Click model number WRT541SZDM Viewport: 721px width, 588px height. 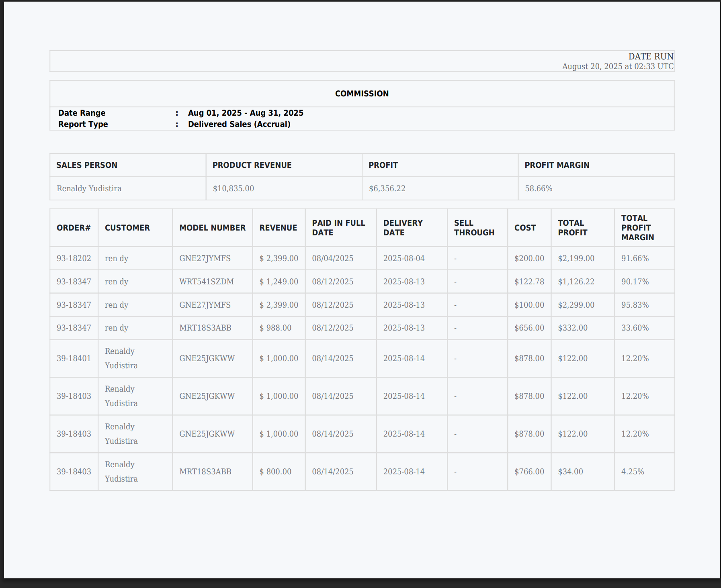(206, 282)
